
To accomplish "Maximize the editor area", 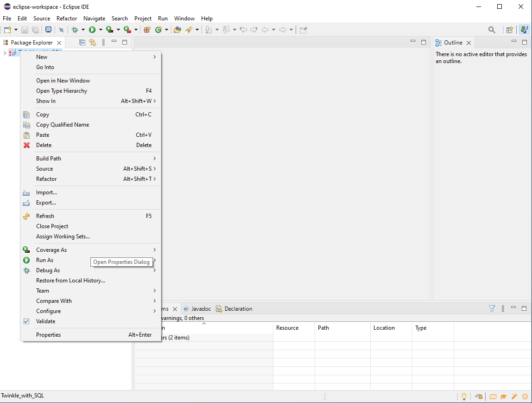I will (x=424, y=42).
